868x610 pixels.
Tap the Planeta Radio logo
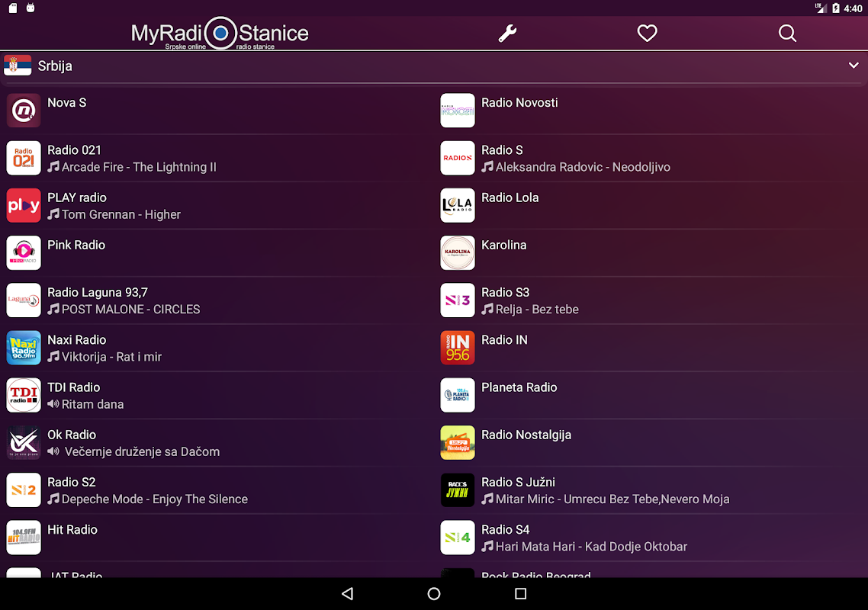point(458,395)
